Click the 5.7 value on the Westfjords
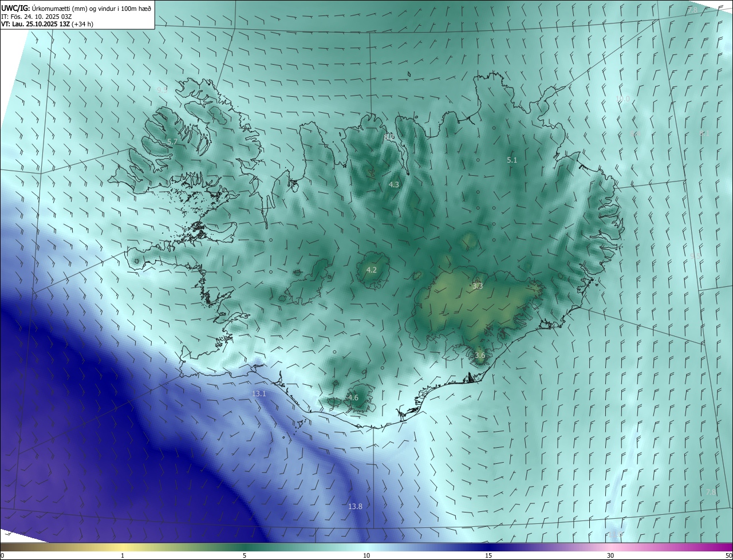The width and height of the screenshot is (733, 560). click(172, 141)
